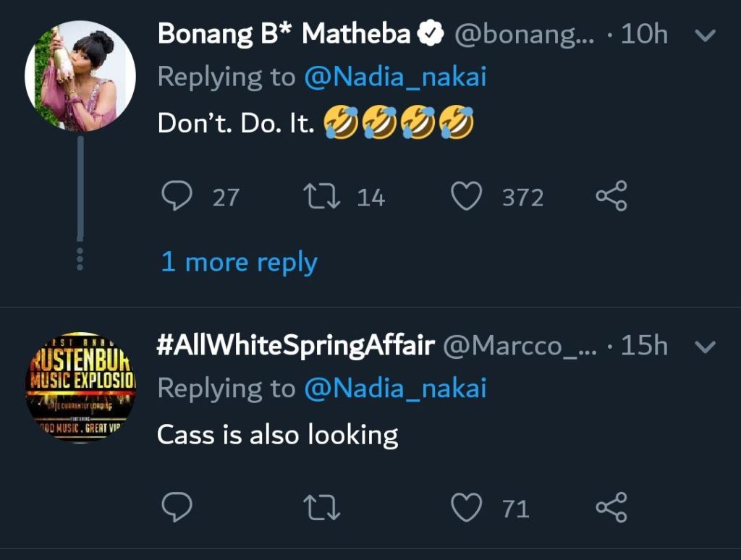Viewport: 741px width, 560px height.
Task: View Rustenburg Music Explosion profile picture
Action: point(80,388)
